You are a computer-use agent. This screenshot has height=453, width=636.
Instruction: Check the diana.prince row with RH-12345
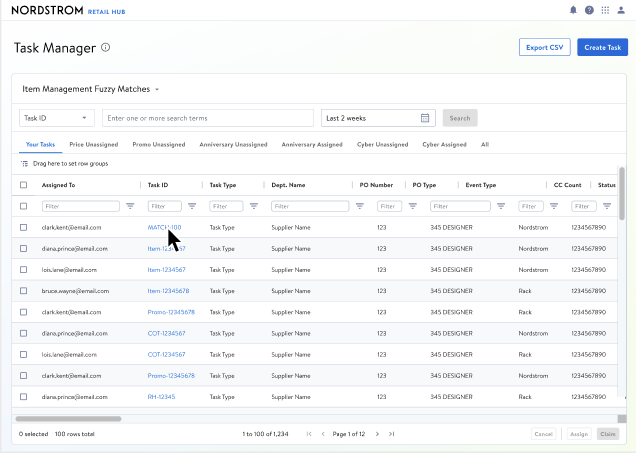[24, 397]
